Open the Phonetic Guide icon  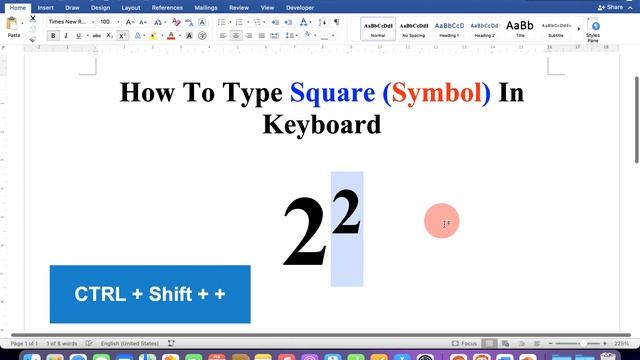pos(189,22)
